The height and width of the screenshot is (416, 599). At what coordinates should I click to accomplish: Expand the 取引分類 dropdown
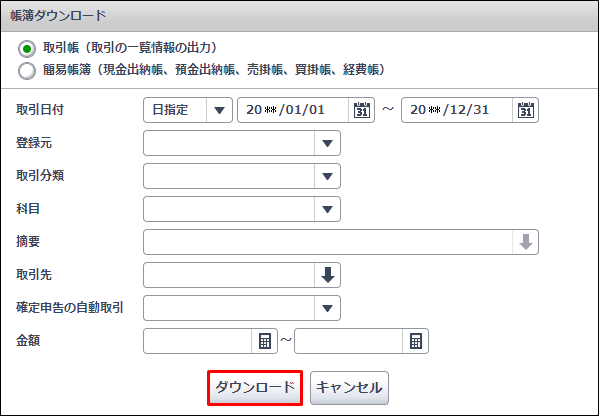pos(327,176)
